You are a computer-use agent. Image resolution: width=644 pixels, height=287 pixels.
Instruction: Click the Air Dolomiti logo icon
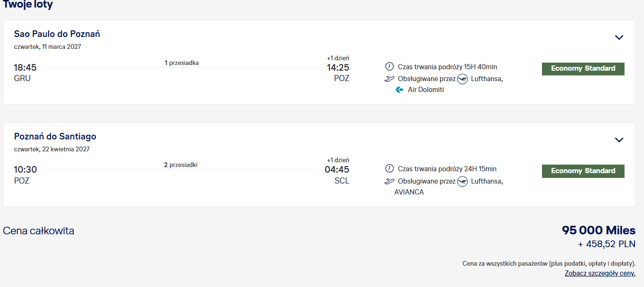[x=400, y=90]
